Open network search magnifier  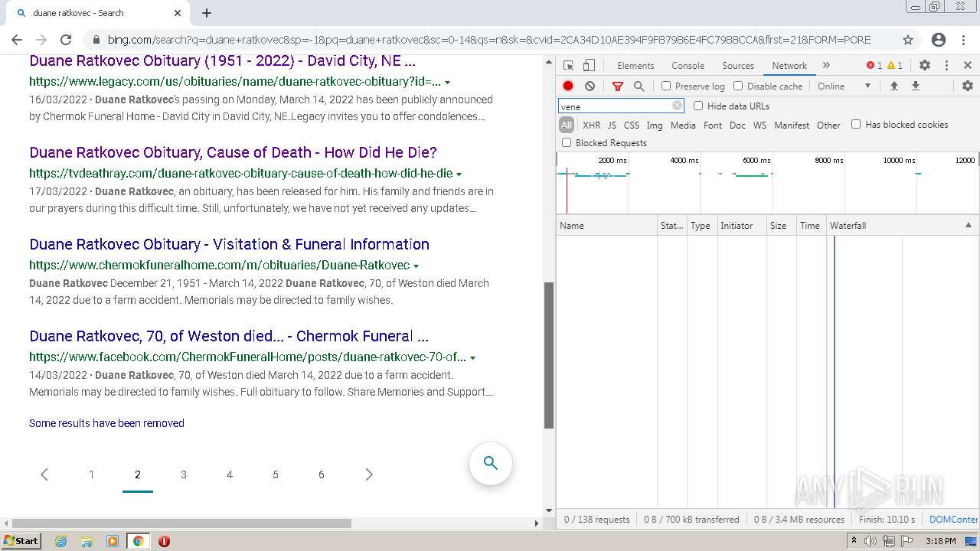click(639, 86)
